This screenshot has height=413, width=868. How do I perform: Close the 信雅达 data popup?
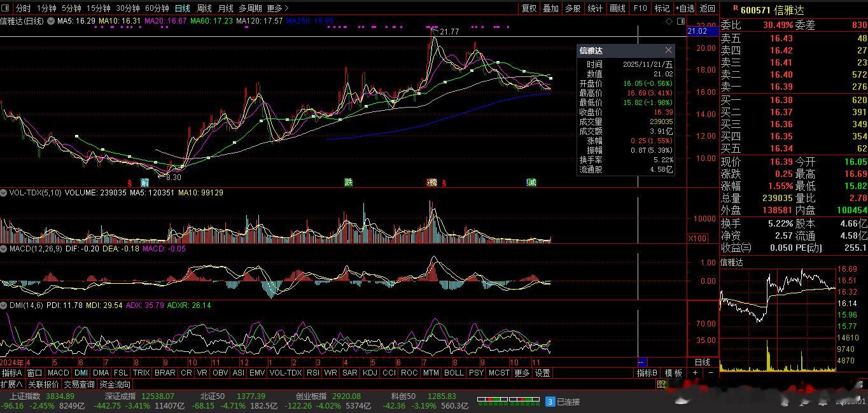pos(668,50)
